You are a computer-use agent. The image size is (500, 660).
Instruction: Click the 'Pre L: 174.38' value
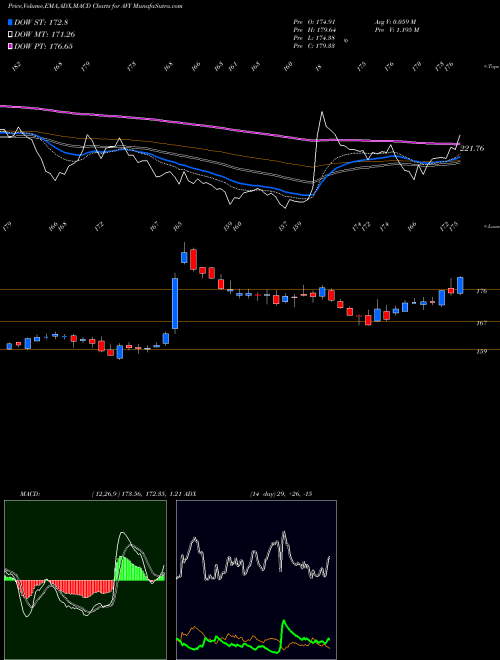click(314, 37)
